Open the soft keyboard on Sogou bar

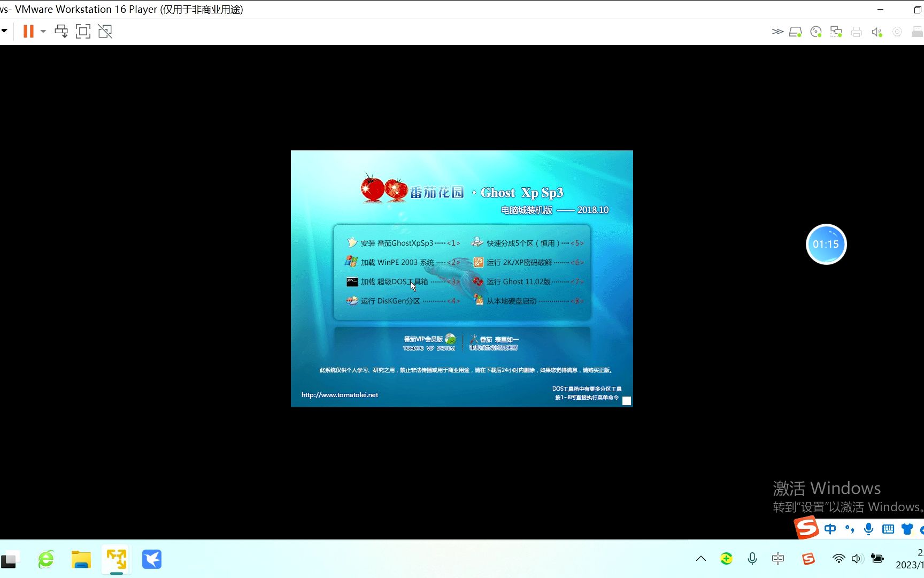pos(888,529)
